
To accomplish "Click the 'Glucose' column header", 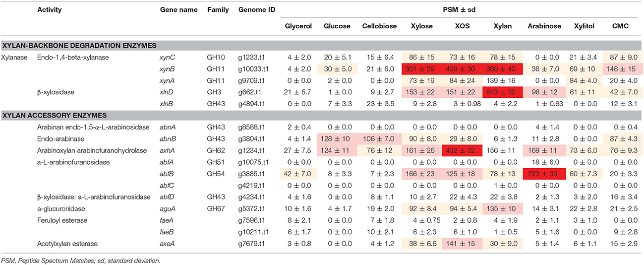I will pyautogui.click(x=337, y=26).
